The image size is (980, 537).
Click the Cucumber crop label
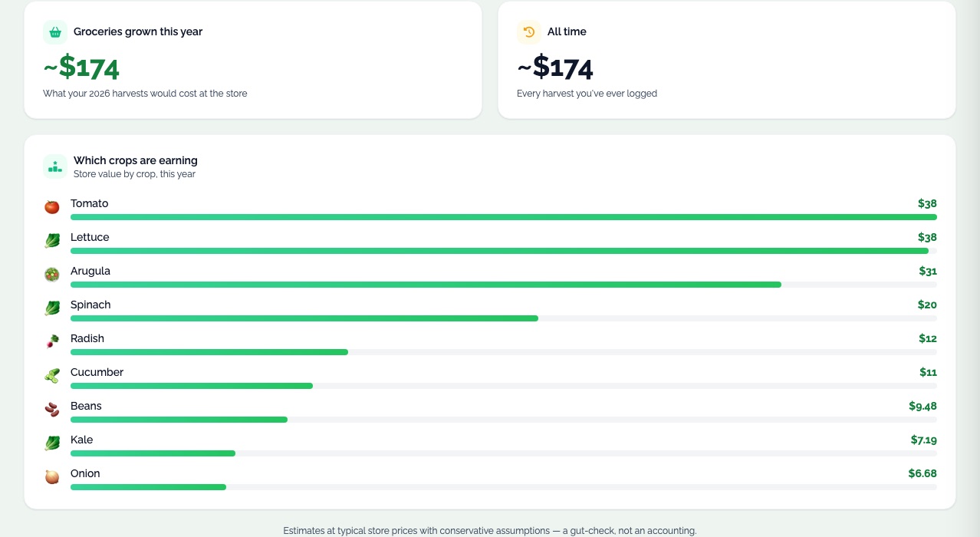point(97,372)
